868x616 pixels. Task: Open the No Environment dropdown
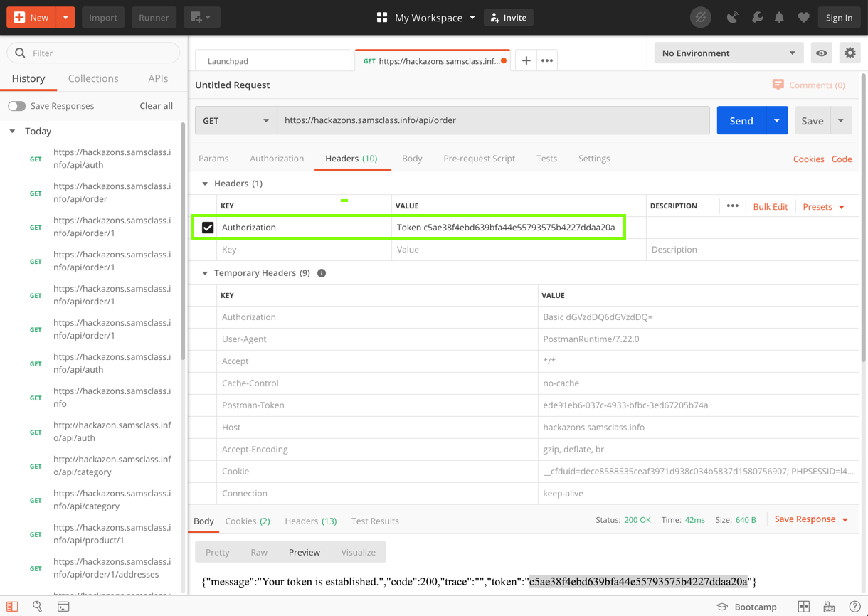(x=728, y=53)
